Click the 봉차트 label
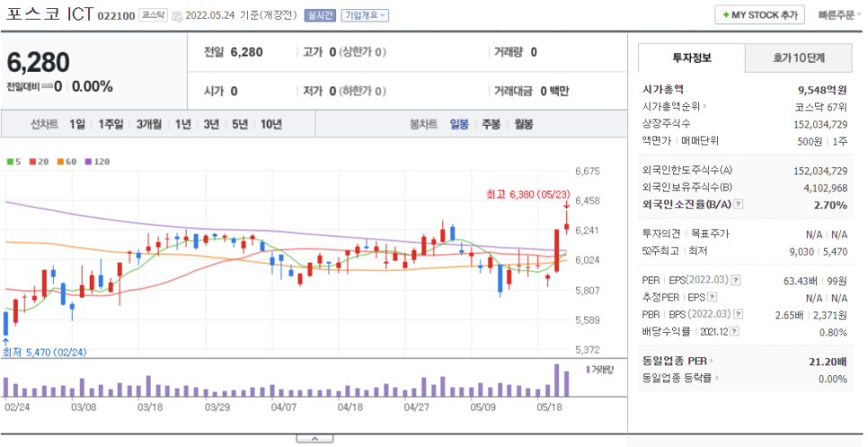 click(x=424, y=124)
